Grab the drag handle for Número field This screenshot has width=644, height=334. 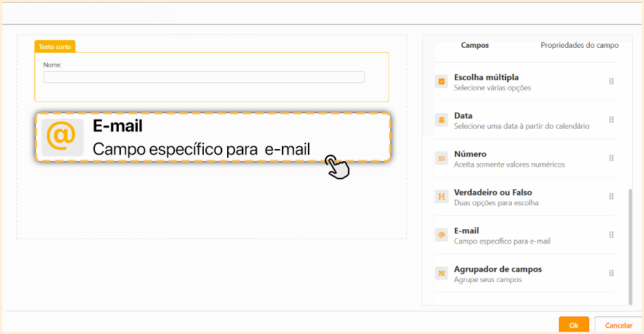tap(612, 158)
